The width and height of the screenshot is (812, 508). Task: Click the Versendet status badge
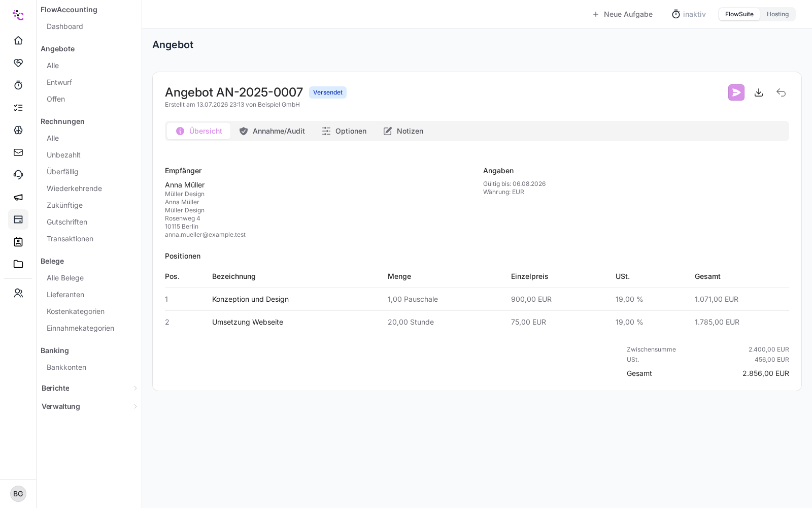328,92
